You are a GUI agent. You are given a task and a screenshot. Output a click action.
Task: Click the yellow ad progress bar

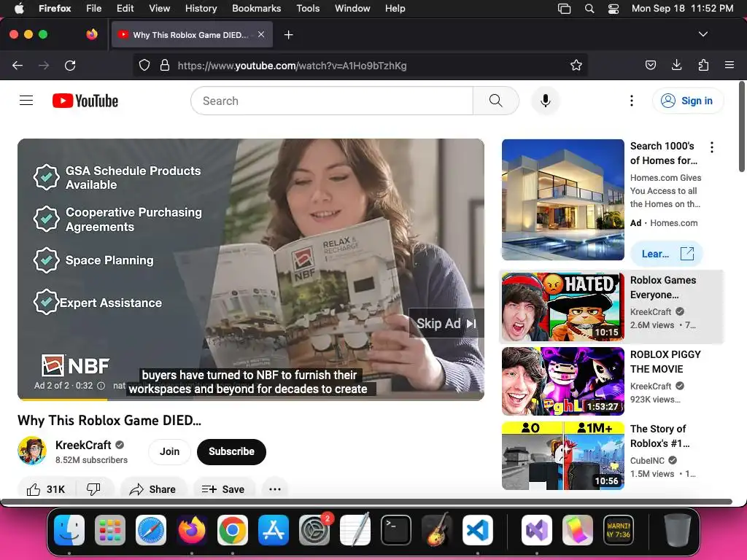(x=63, y=400)
